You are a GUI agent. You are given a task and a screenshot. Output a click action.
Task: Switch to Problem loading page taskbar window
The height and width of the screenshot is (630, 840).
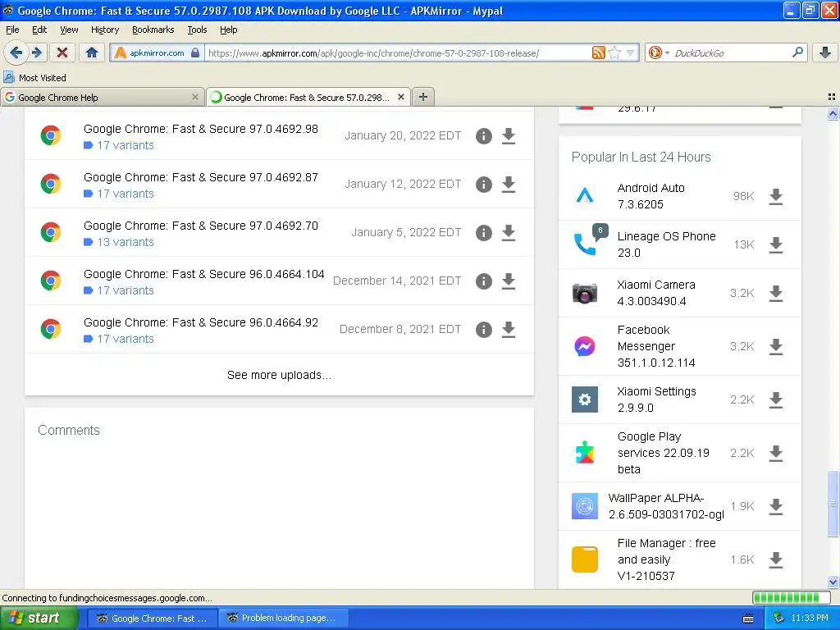[283, 619]
